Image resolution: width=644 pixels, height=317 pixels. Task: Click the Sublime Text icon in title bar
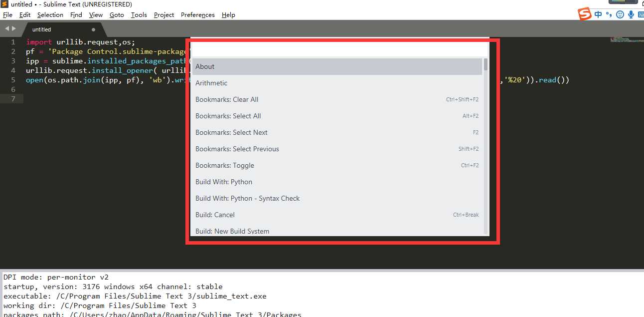[x=5, y=4]
